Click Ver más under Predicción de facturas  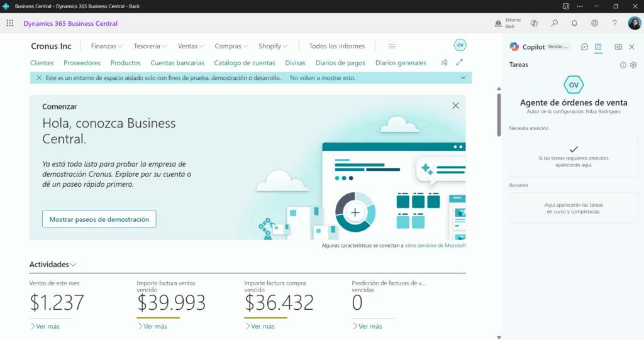pyautogui.click(x=367, y=326)
